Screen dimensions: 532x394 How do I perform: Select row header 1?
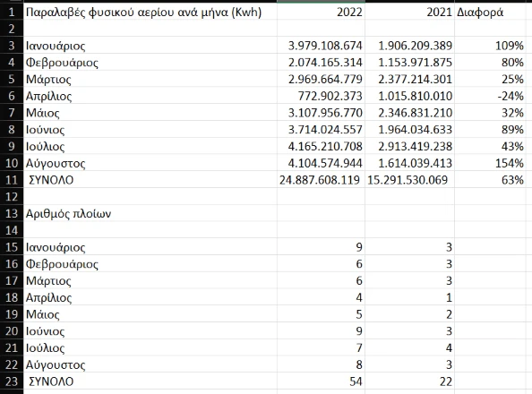[x=12, y=13]
